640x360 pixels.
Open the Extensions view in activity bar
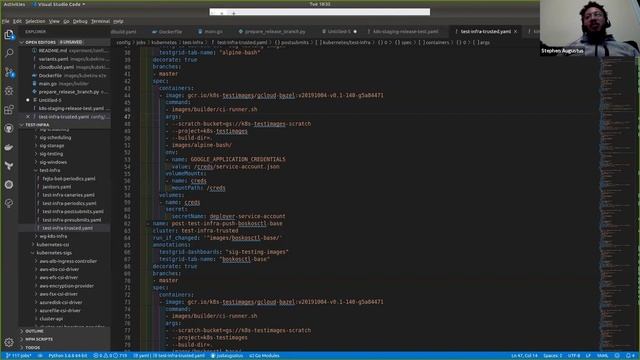[9, 109]
